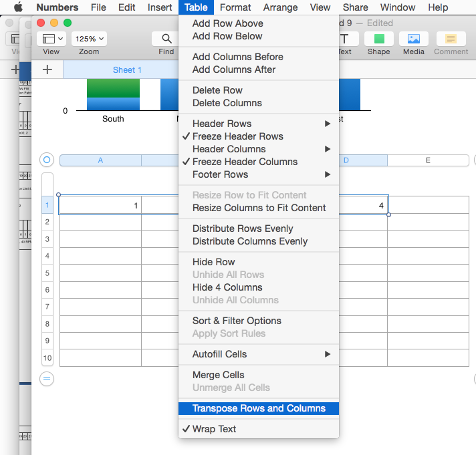Screen dimensions: 476x455
Task: Open the Format menu
Action: coord(235,7)
